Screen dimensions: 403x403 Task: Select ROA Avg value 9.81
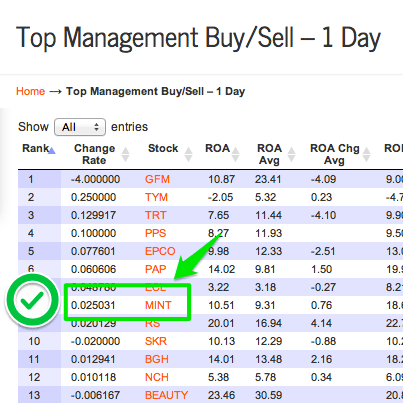265,269
